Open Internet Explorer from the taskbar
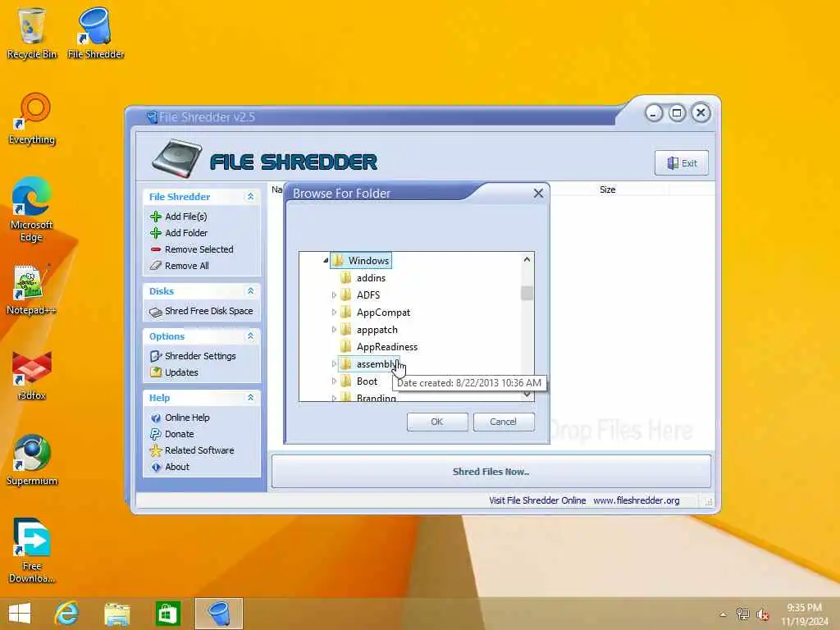The image size is (840, 630). point(66,614)
